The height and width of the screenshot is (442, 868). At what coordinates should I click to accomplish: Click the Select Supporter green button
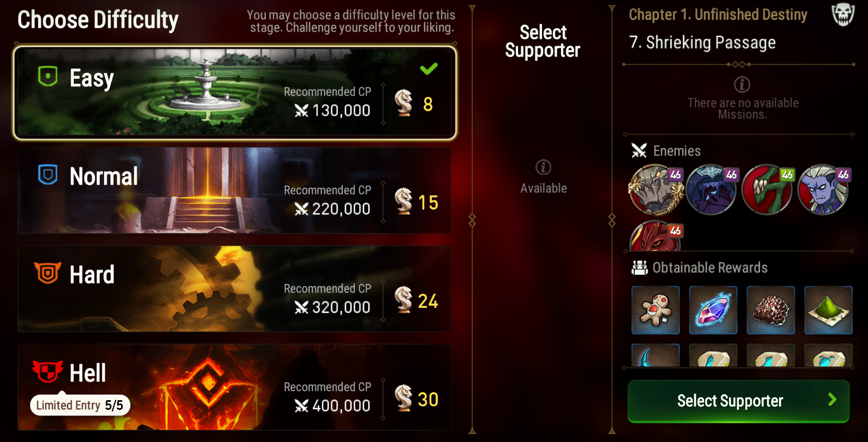738,401
